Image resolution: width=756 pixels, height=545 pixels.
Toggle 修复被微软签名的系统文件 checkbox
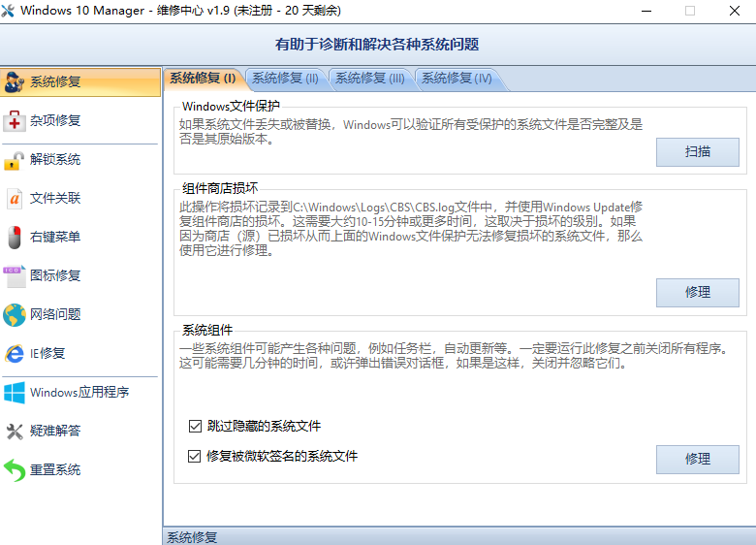point(194,456)
